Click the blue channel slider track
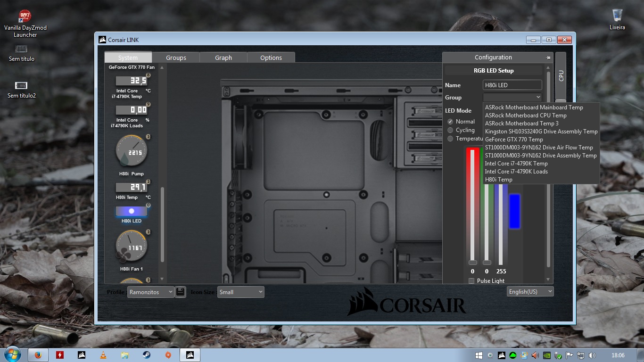 click(x=501, y=224)
